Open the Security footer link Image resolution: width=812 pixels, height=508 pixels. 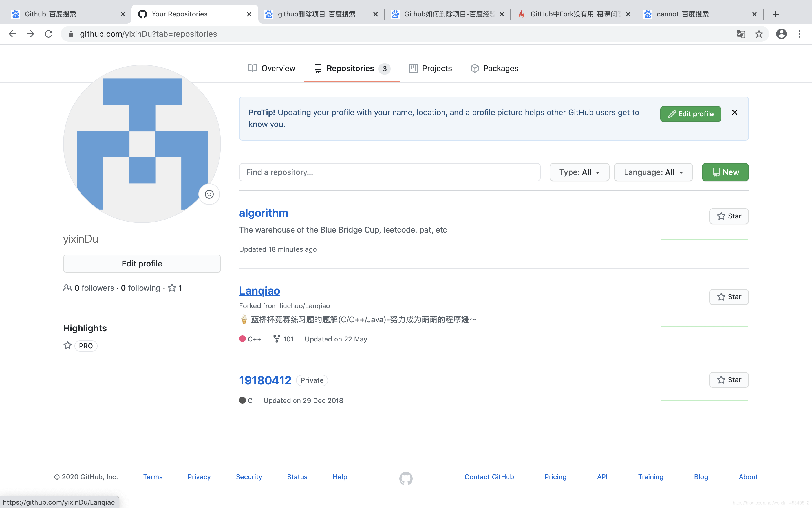[249, 477]
